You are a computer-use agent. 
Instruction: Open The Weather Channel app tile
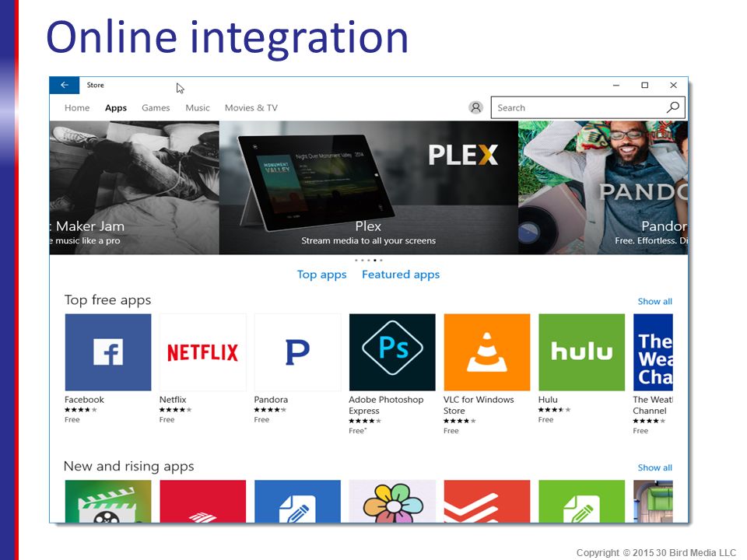(653, 352)
